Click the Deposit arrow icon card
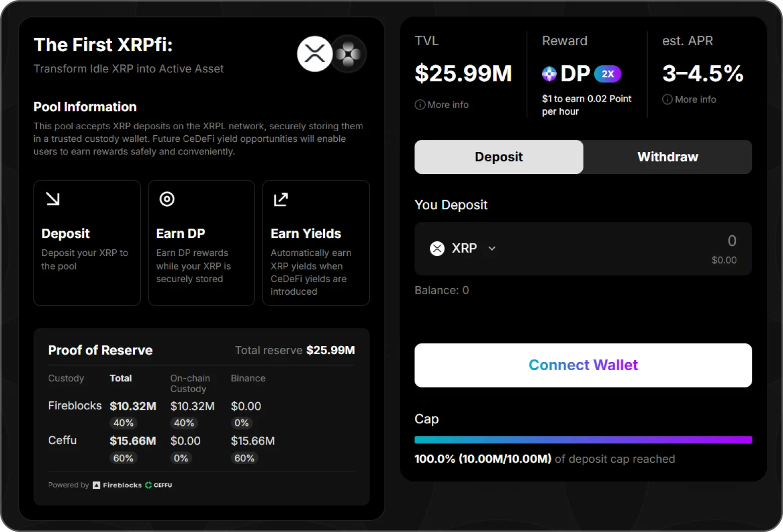 click(53, 199)
